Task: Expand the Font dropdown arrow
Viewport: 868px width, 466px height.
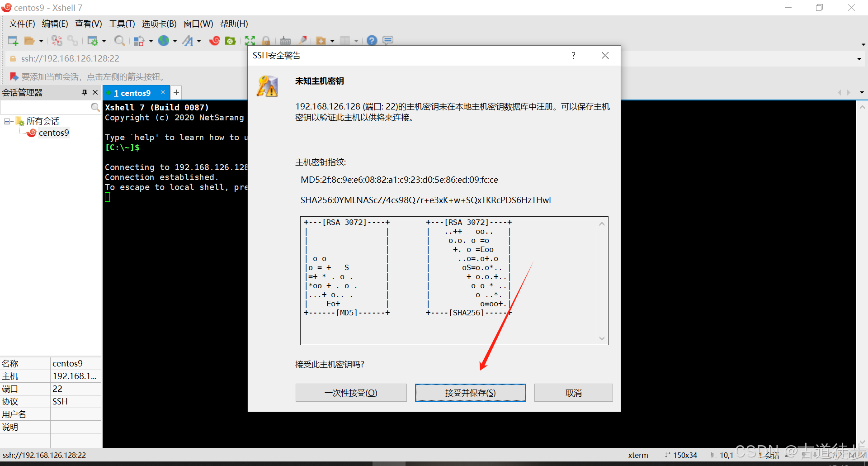Action: point(199,41)
